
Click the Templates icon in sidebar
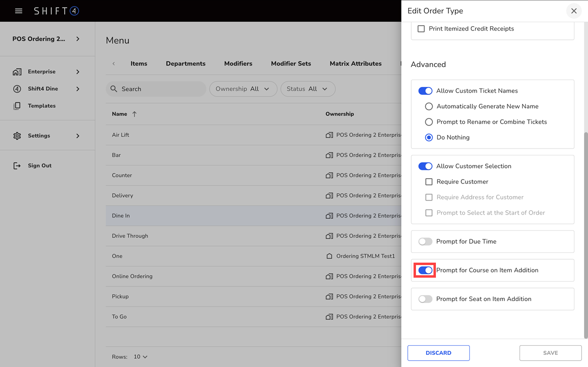tap(17, 106)
